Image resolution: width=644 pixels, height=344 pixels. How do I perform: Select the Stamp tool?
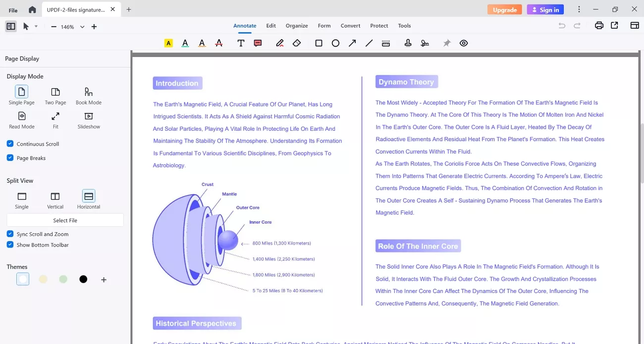click(x=408, y=43)
